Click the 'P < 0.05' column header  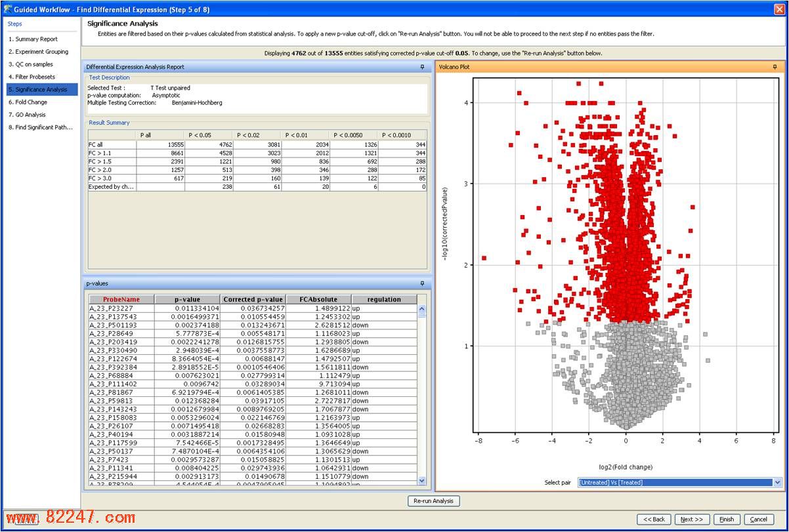[209, 135]
